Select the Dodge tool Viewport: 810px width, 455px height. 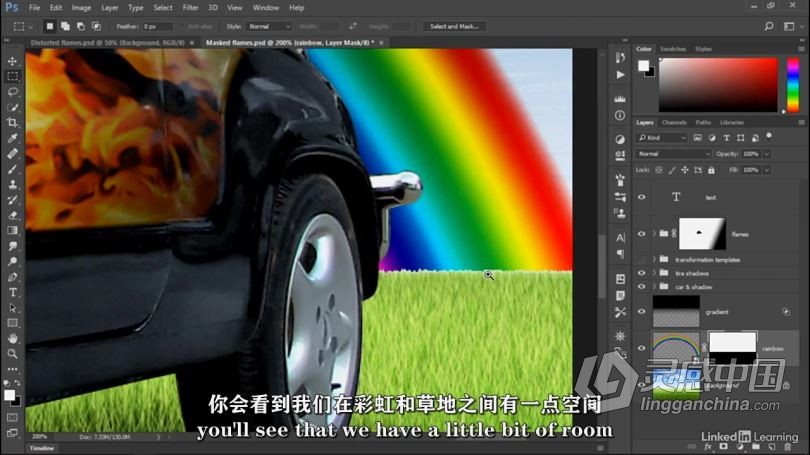coord(12,261)
